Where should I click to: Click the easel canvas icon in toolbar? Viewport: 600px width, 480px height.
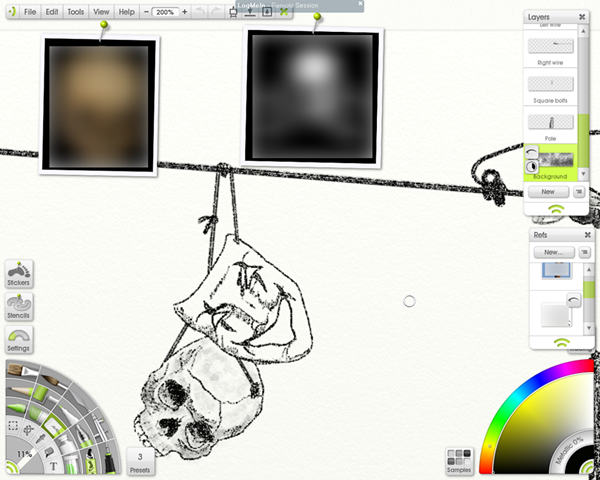(233, 12)
